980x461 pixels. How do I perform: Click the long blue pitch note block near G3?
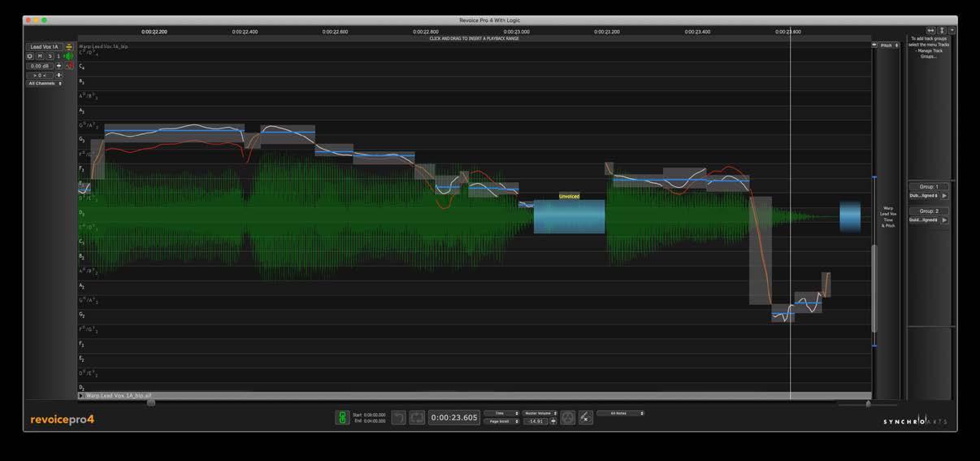(x=174, y=132)
